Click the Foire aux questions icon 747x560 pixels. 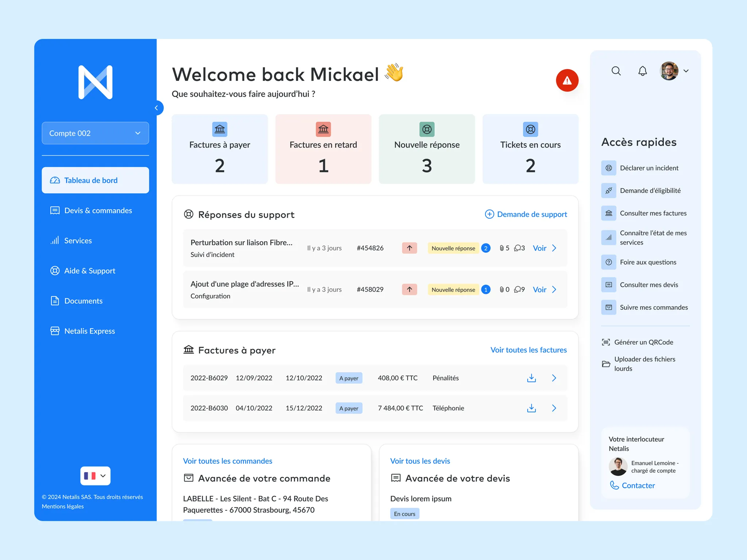tap(609, 262)
